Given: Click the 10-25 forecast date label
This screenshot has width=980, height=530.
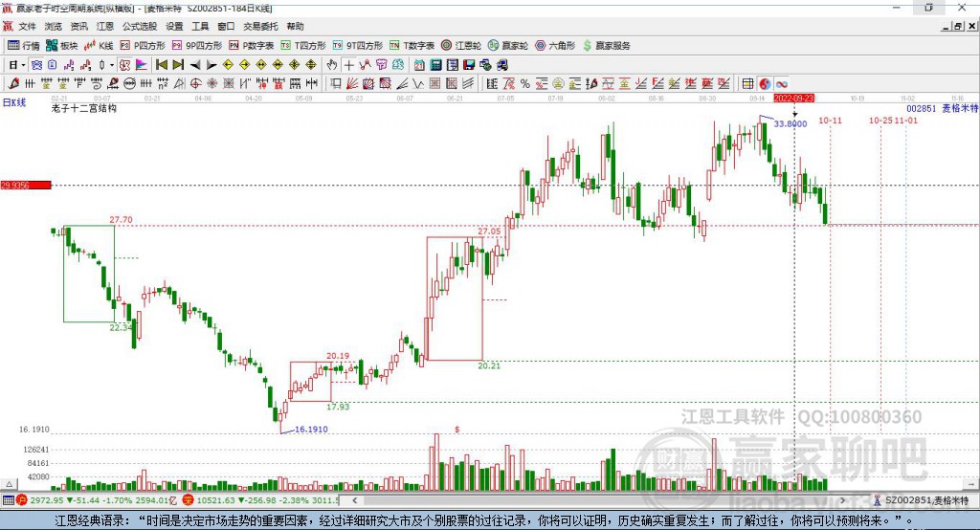Looking at the screenshot, I should pos(880,120).
